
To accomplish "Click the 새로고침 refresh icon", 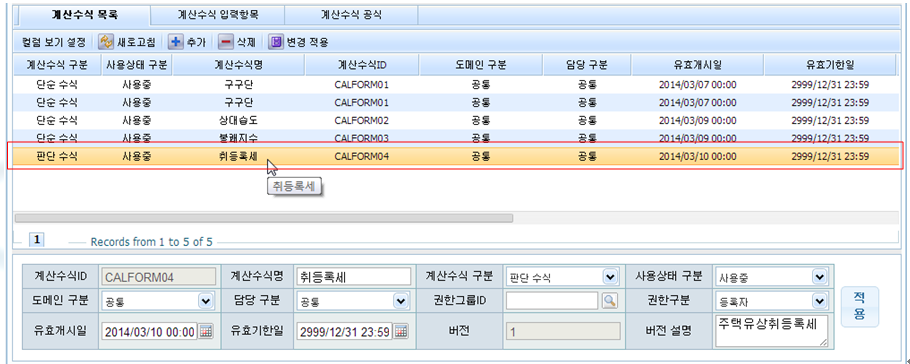I will (106, 42).
